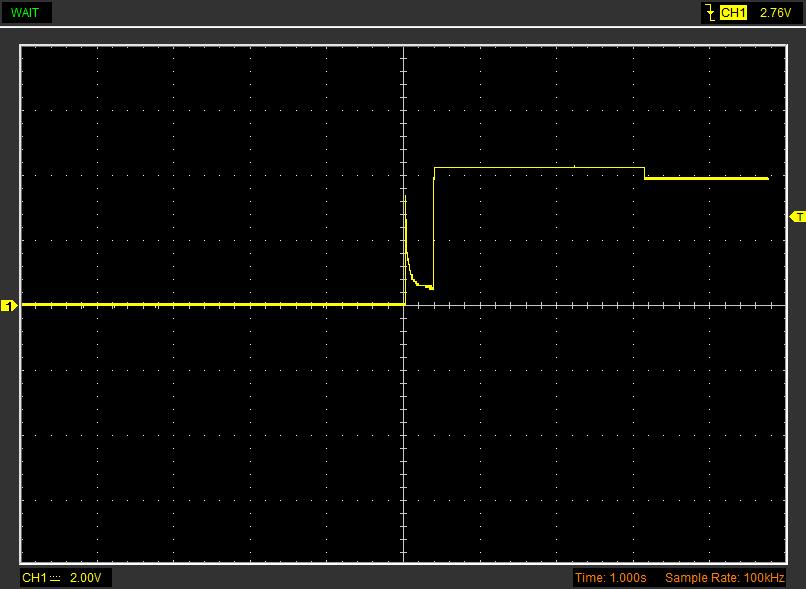Screen dimensions: 806x589
Task: Click the right end of the yellow trace
Action: [x=765, y=178]
